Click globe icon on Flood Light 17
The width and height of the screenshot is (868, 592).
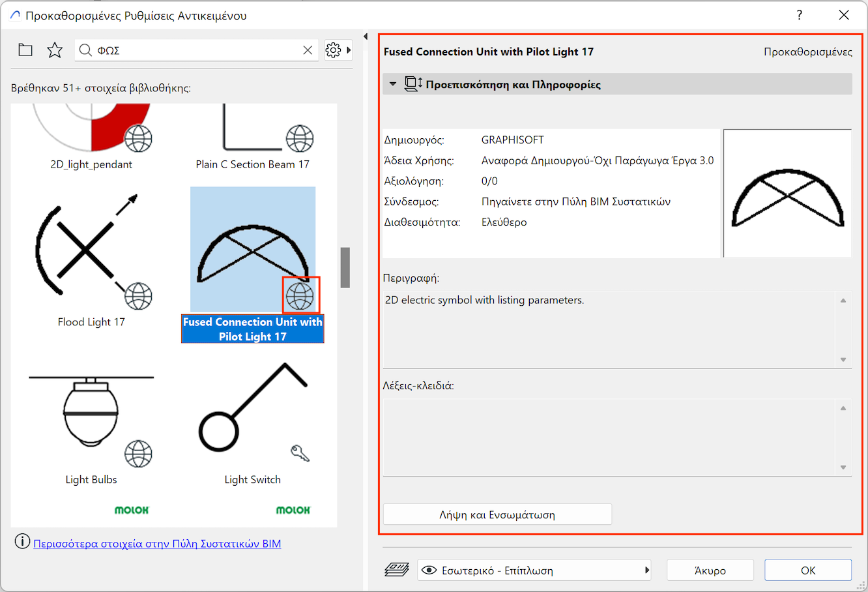point(138,296)
